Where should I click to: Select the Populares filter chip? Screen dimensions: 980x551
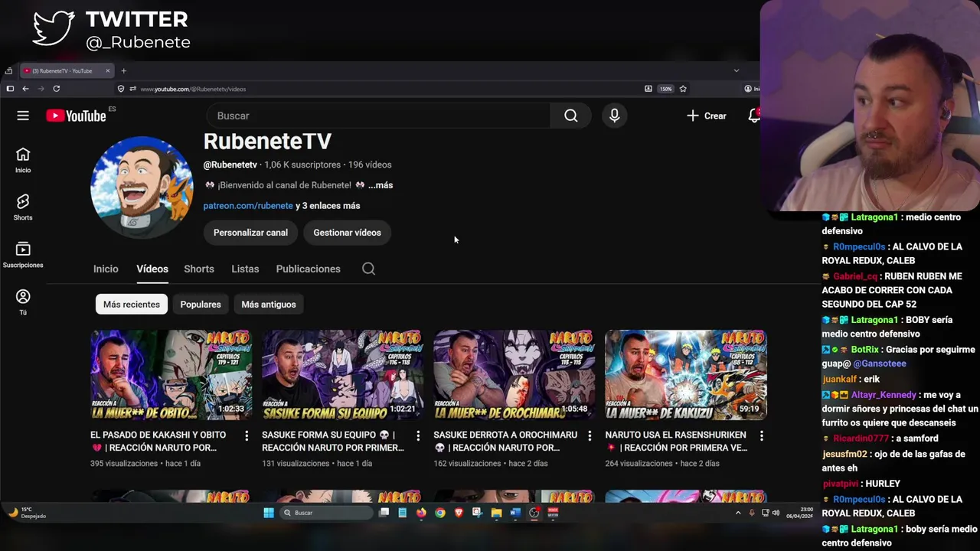201,305
